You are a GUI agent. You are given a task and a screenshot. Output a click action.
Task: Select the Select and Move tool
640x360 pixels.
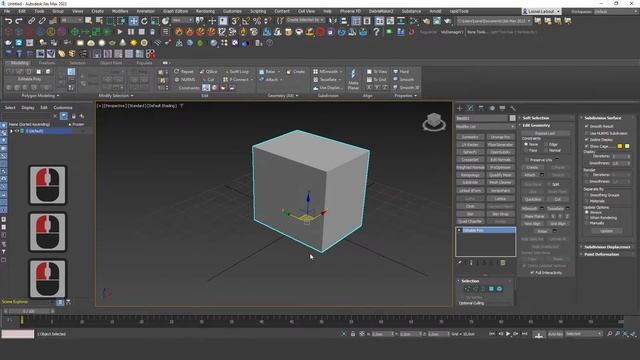pyautogui.click(x=133, y=21)
